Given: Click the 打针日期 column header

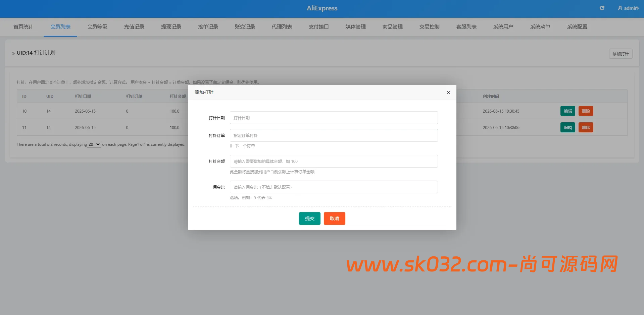Looking at the screenshot, I should tap(83, 97).
